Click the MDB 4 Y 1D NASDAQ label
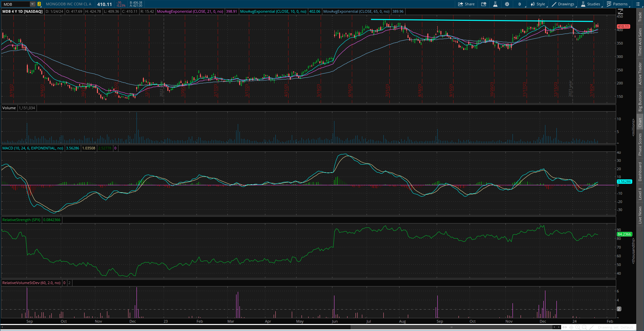This screenshot has width=644, height=331. tap(22, 11)
